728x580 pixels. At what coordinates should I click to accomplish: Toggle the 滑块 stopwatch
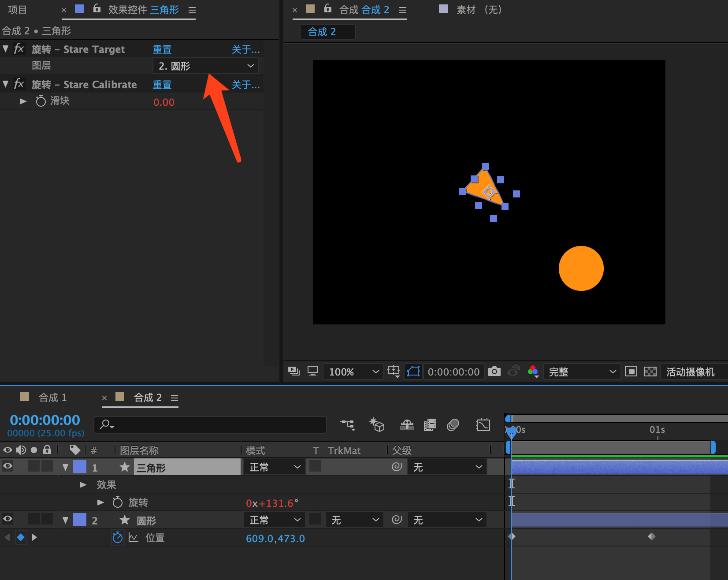(41, 101)
